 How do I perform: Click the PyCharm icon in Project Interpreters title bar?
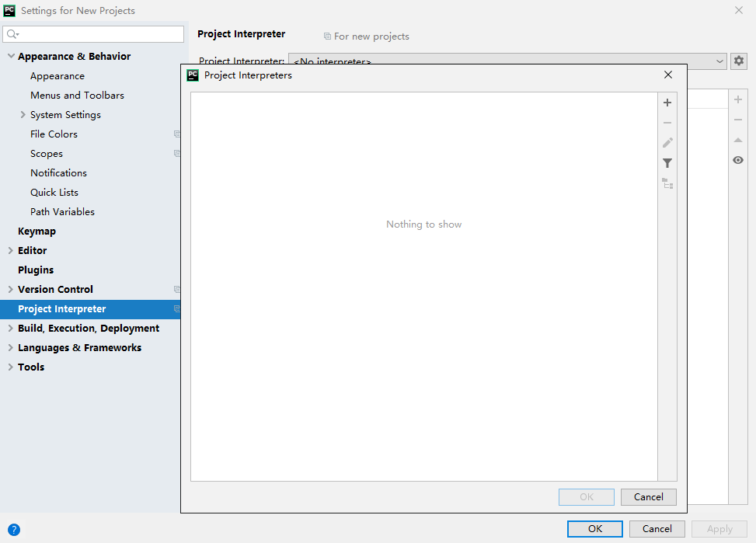(193, 75)
